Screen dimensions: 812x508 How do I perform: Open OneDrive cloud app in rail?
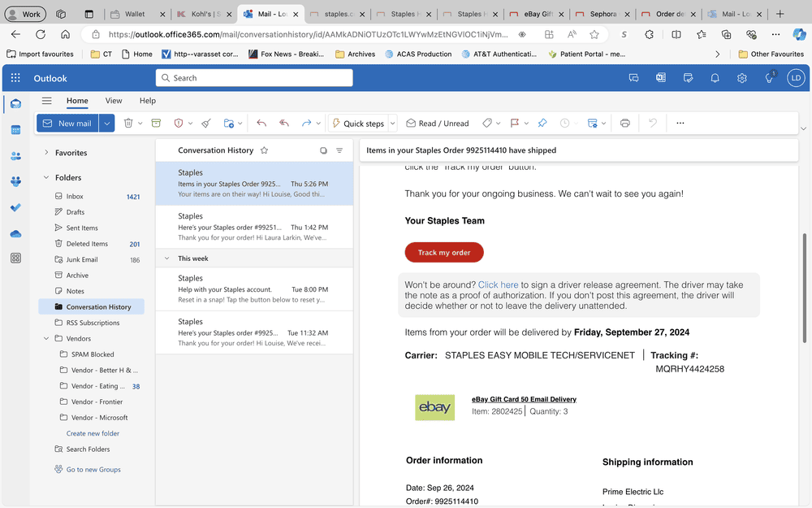coord(15,234)
